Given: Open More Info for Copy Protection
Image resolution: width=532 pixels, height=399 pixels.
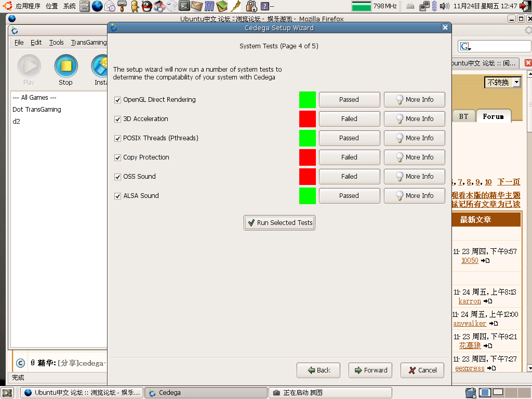Looking at the screenshot, I should 415,157.
